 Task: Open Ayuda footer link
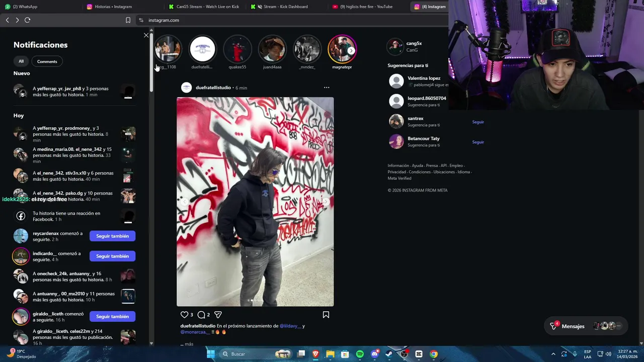click(x=418, y=165)
